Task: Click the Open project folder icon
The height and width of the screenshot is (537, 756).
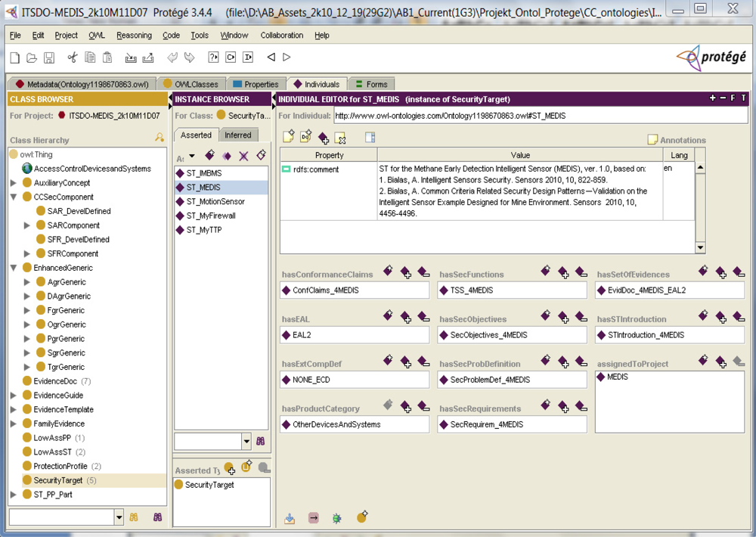Action: 32,57
